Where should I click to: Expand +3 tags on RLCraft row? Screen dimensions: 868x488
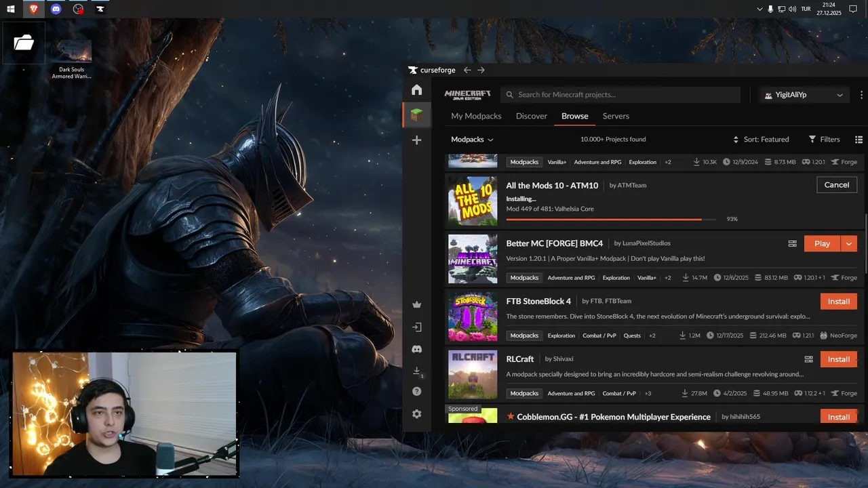point(648,393)
